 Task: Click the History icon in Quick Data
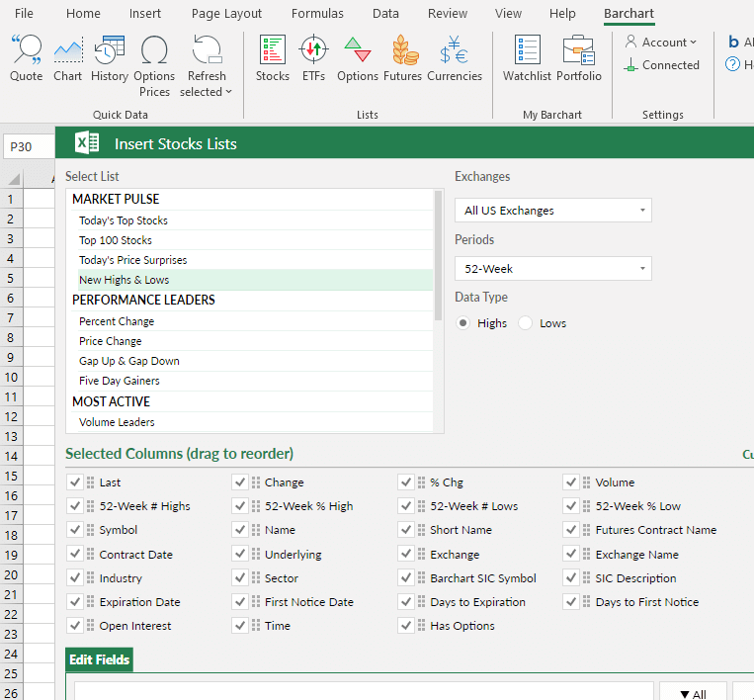(109, 58)
